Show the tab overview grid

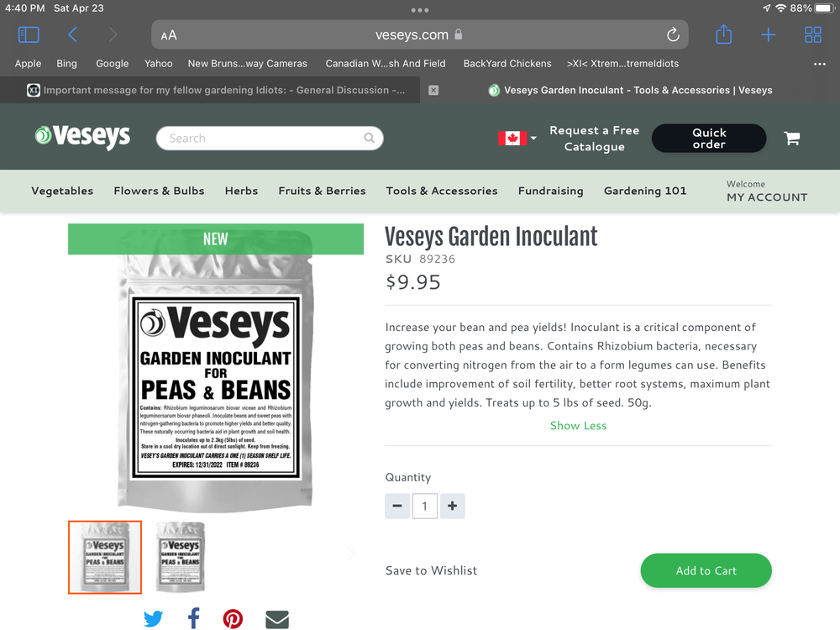[x=812, y=34]
